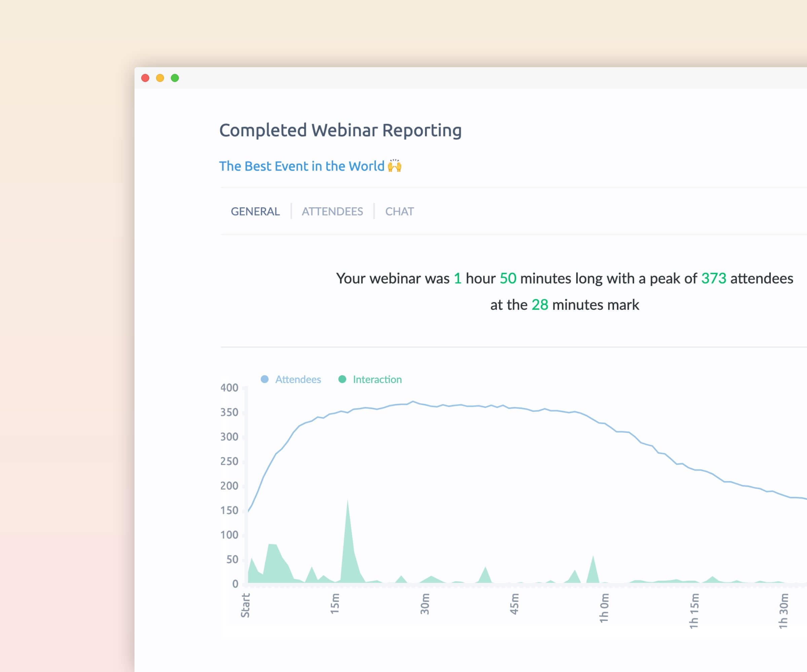Image resolution: width=807 pixels, height=672 pixels.
Task: Open the CHAT tab
Action: 399,211
